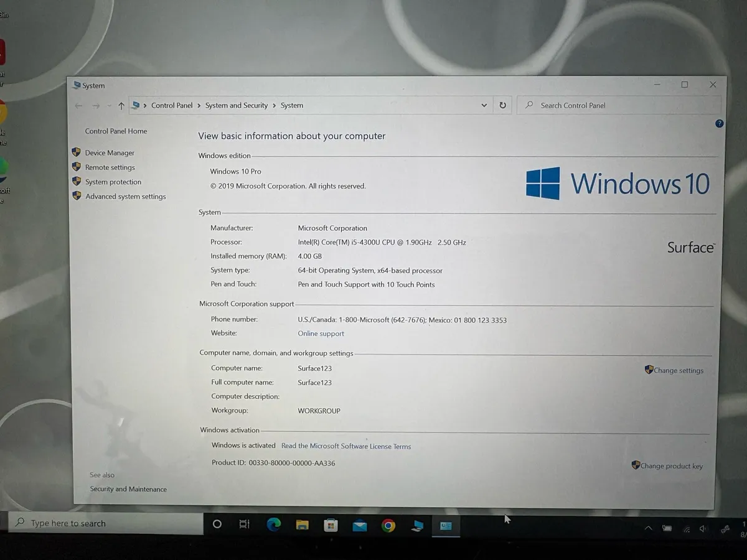
Task: Click the processor value Intel Core i5-4300U
Action: click(x=382, y=242)
